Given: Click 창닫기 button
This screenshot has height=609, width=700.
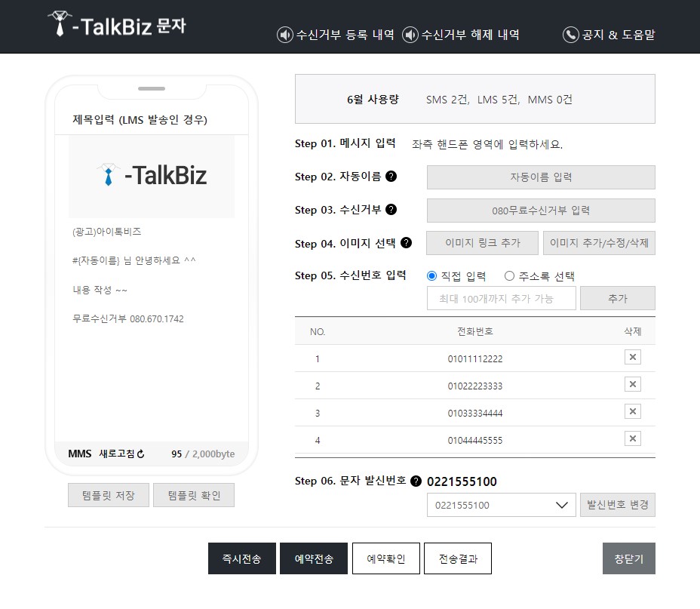Looking at the screenshot, I should pyautogui.click(x=629, y=558).
